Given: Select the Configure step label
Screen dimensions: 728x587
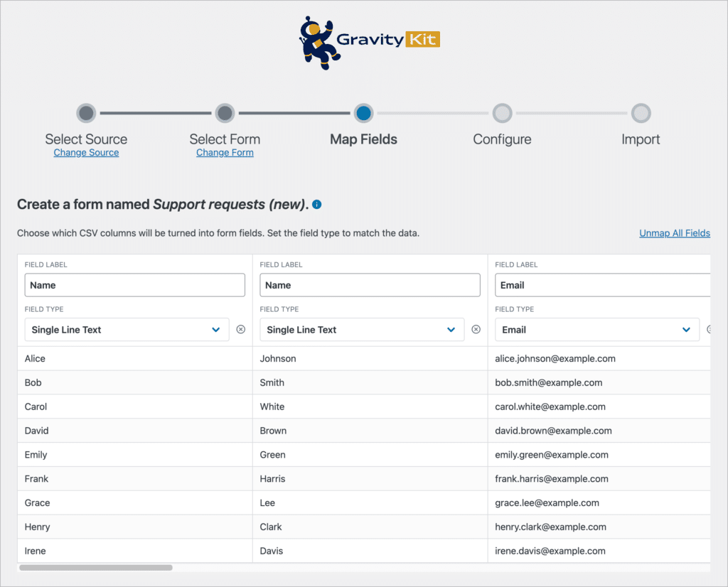Looking at the screenshot, I should point(502,139).
